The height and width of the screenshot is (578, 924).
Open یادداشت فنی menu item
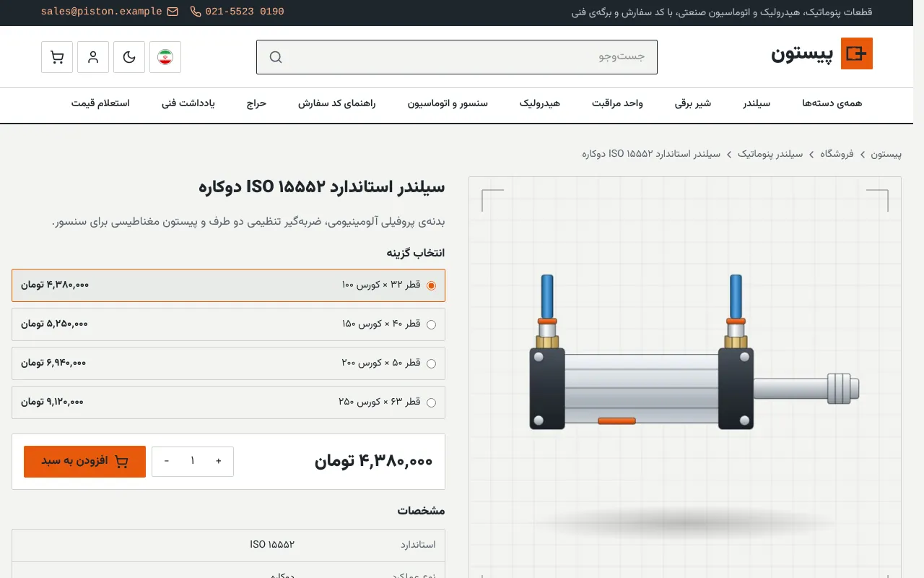point(188,103)
